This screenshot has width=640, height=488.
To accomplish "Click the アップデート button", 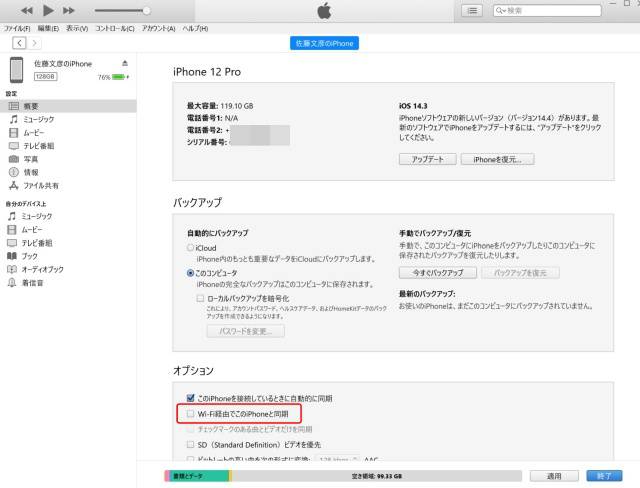I will tap(428, 159).
